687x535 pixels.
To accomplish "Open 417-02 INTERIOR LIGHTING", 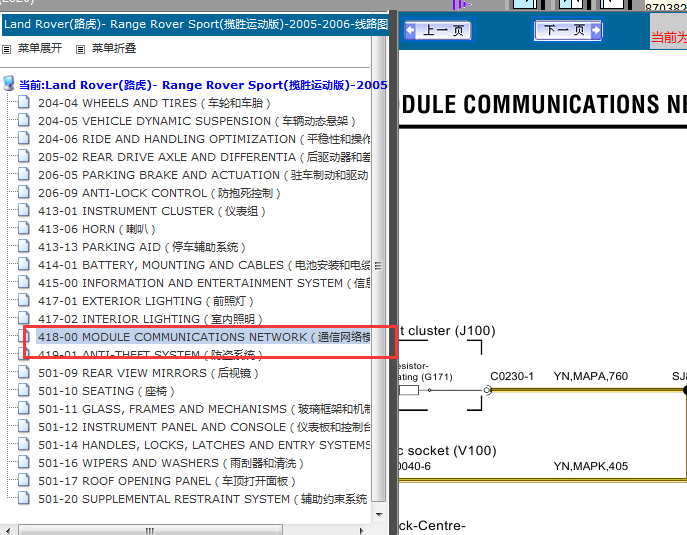I will tap(150, 319).
